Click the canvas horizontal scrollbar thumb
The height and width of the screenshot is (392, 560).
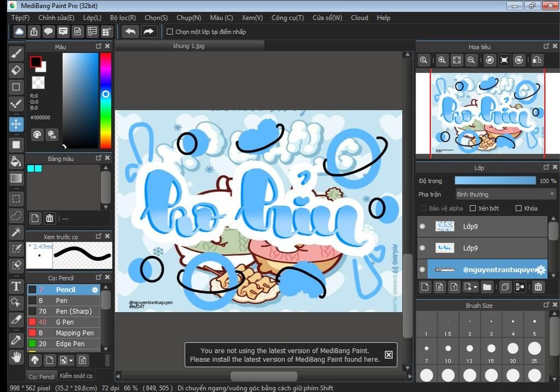tap(264, 376)
